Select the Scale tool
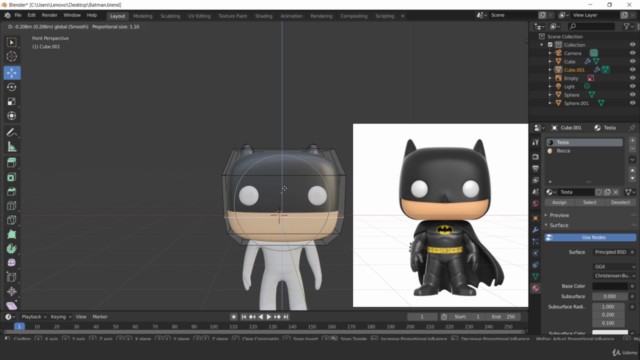 11,101
